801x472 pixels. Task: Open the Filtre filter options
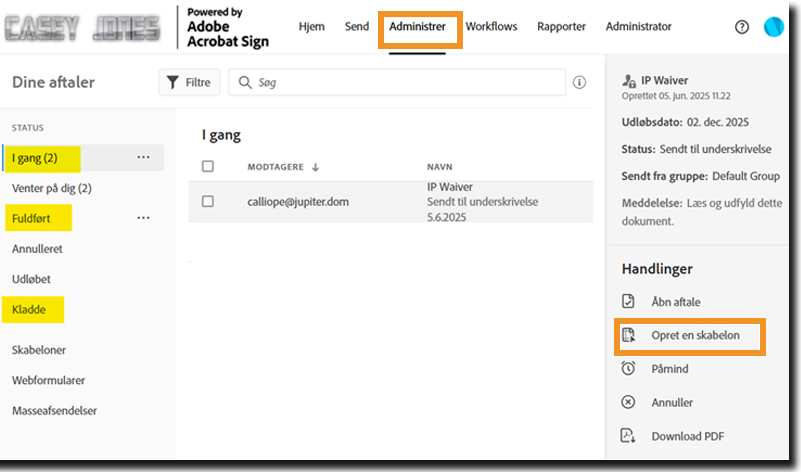pos(190,82)
